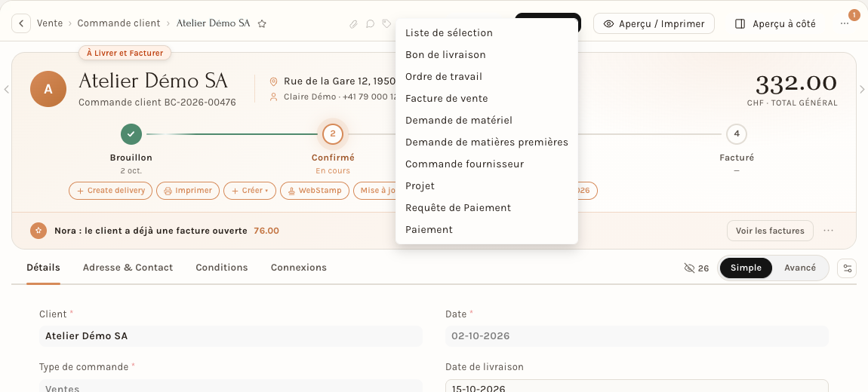This screenshot has height=392, width=868.
Task: Click the step 4 Facturé circle
Action: pyautogui.click(x=736, y=133)
